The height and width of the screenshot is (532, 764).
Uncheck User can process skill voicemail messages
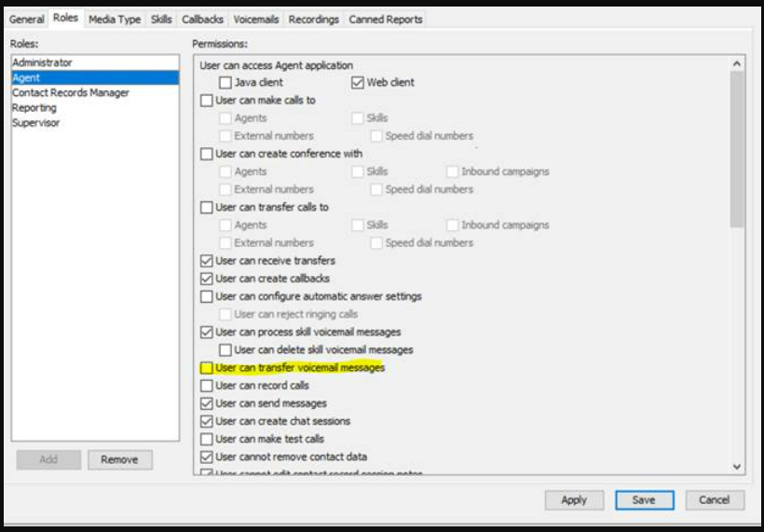207,333
